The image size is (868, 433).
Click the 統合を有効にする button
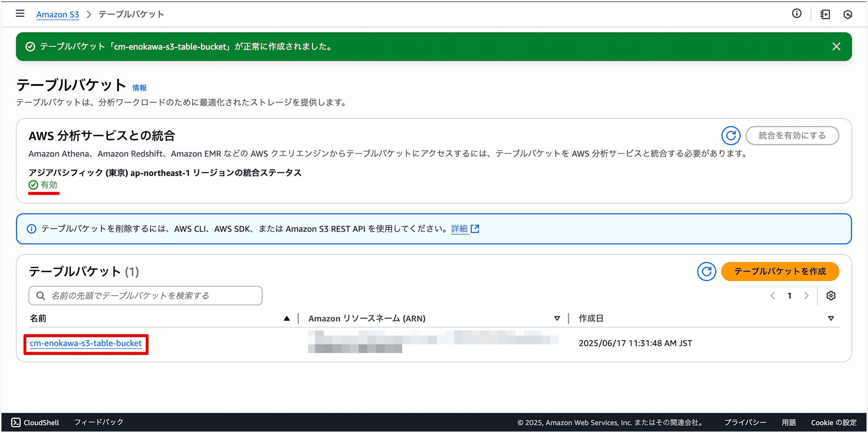(x=792, y=136)
